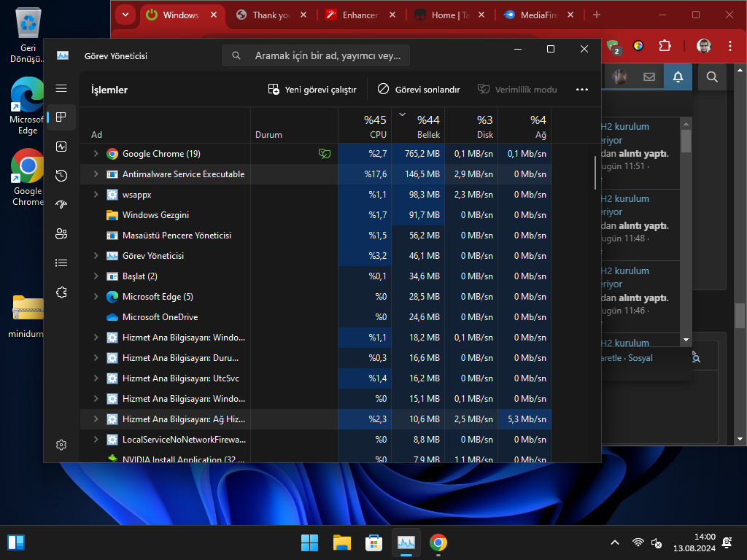The width and height of the screenshot is (747, 560).
Task: Open Task Manager settings gear
Action: 61,445
